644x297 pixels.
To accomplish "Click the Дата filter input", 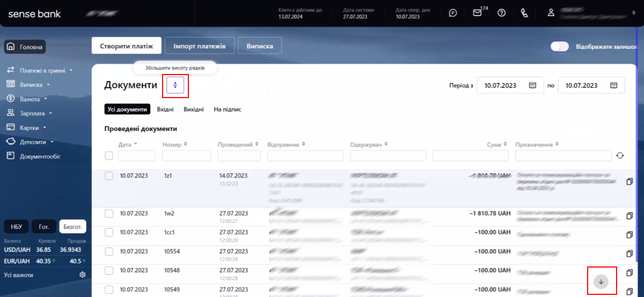I will click(x=137, y=155).
